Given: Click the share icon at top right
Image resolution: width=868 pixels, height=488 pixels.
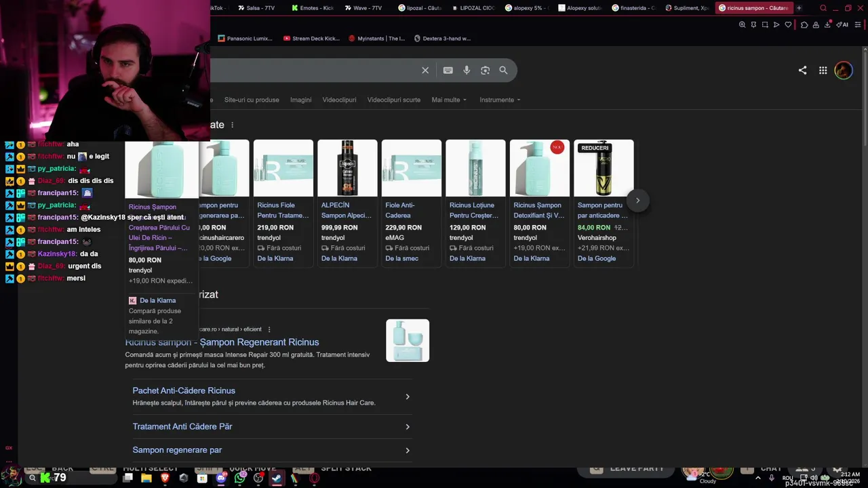Looking at the screenshot, I should [802, 70].
